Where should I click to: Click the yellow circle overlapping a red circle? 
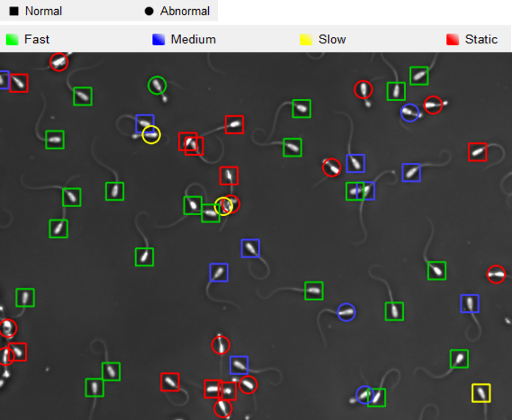click(x=222, y=206)
